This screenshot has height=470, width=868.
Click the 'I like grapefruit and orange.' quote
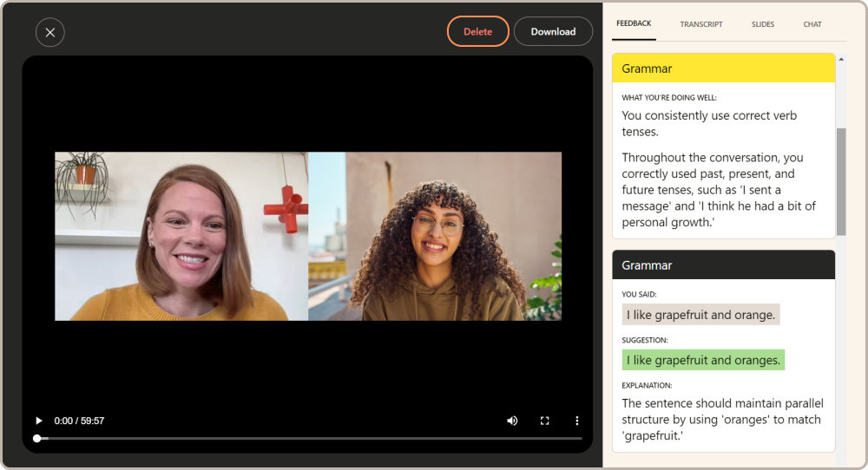[700, 315]
